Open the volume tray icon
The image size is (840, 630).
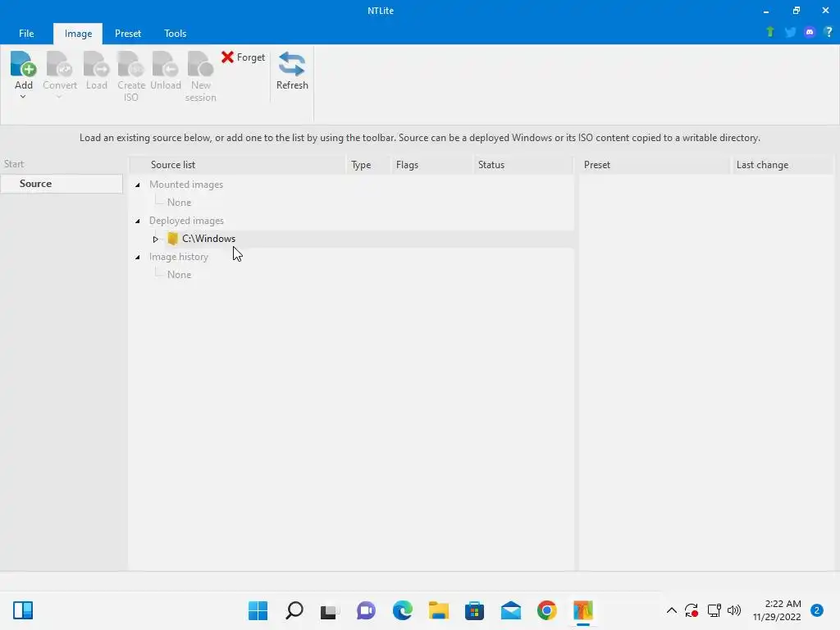coord(734,610)
